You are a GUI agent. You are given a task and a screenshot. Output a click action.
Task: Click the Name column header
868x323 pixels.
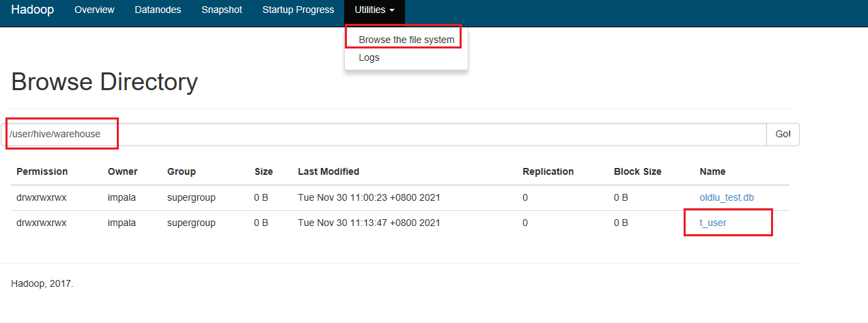pyautogui.click(x=713, y=171)
